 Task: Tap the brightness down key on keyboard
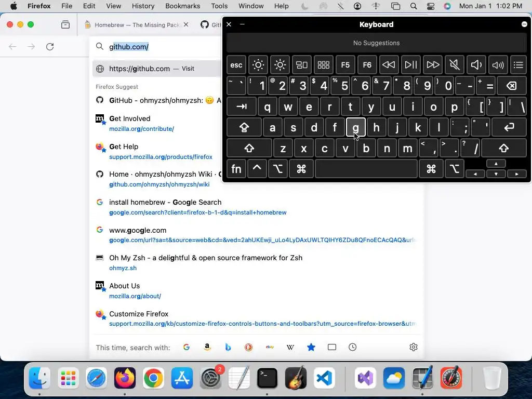coord(258,65)
